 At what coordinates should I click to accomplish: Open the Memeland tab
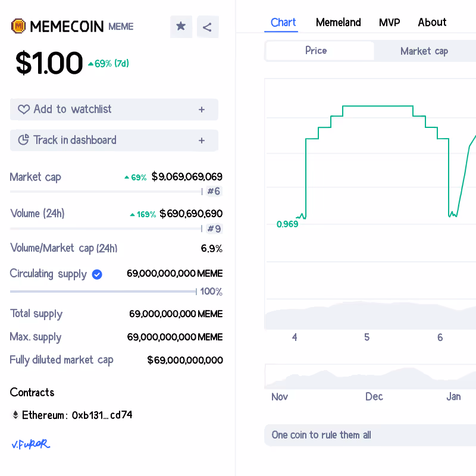338,23
